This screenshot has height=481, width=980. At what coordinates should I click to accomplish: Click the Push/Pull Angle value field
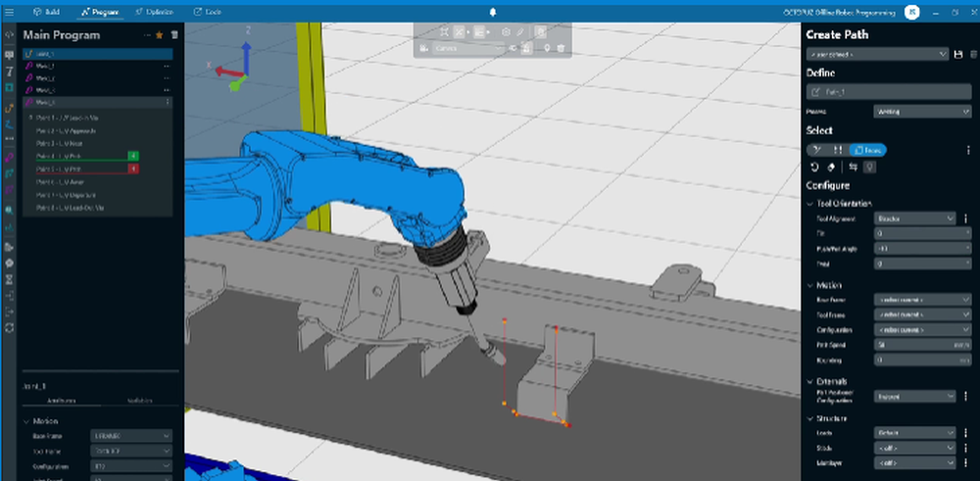click(x=922, y=249)
